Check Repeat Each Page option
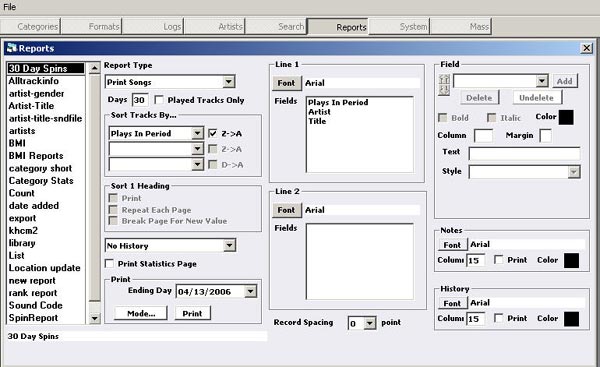Screen dimensions: 600x367 [x=113, y=209]
